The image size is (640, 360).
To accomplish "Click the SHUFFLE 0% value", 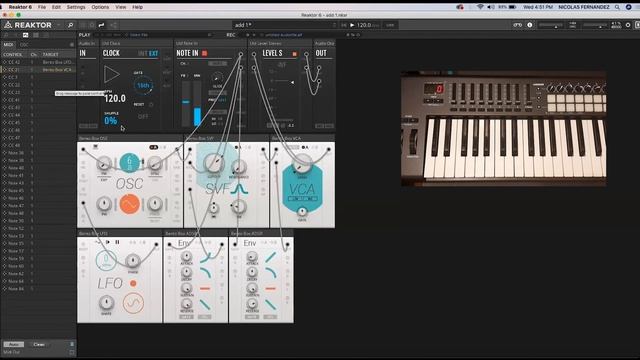I will (x=111, y=120).
